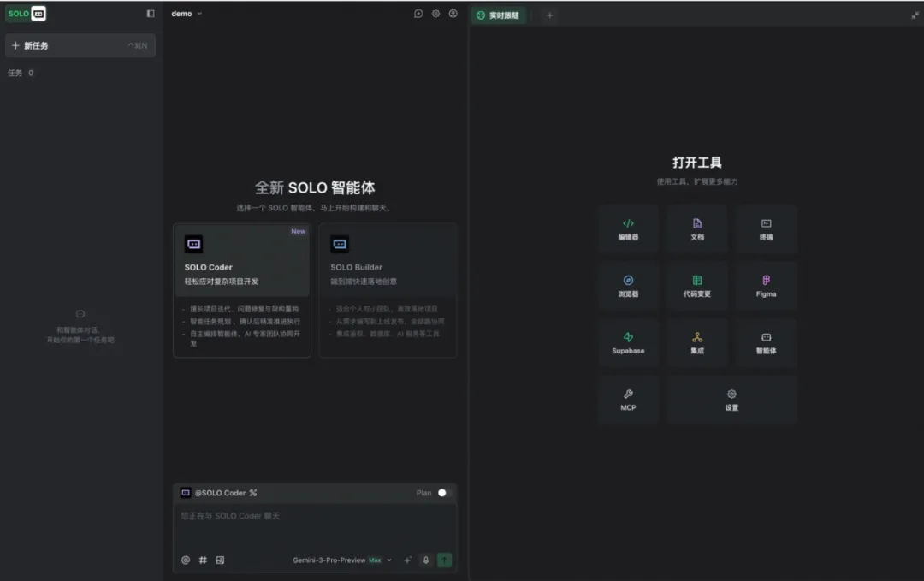
Task: Open the 浏览器 browser tool
Action: (x=628, y=286)
